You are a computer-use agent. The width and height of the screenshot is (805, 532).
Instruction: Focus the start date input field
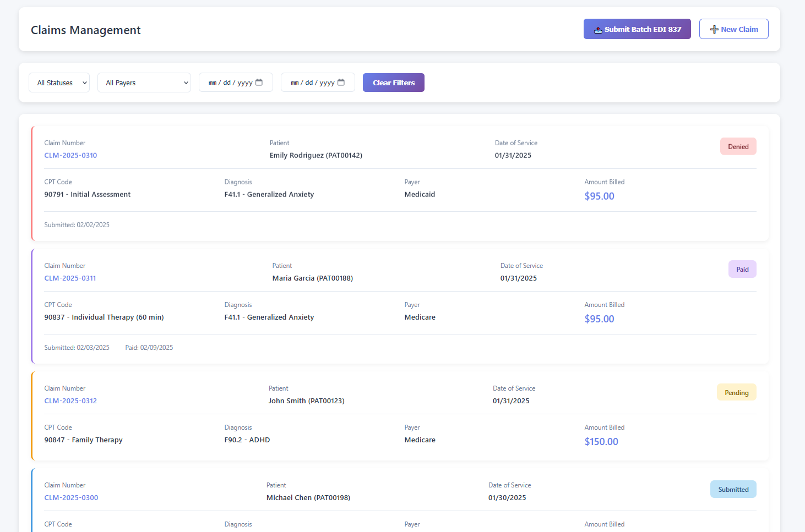click(230, 83)
